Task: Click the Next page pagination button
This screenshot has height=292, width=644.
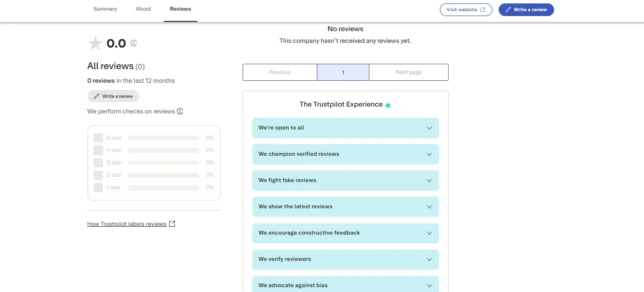Action: pyautogui.click(x=409, y=73)
